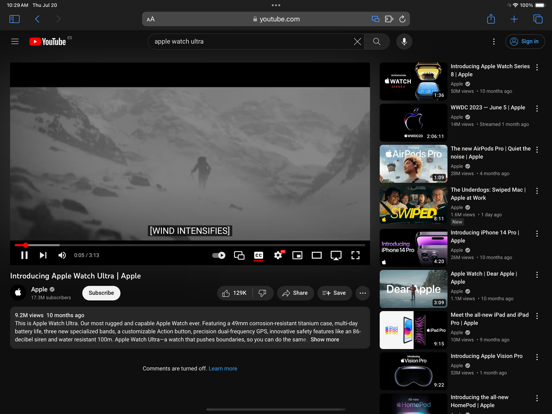552x414 pixels.
Task: Subscribe to the Apple channel
Action: [101, 293]
